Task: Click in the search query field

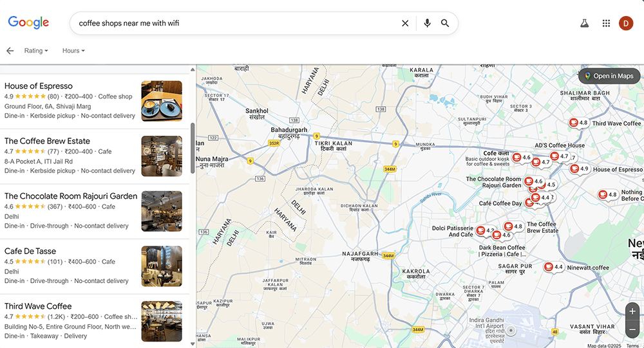Action: (x=232, y=23)
